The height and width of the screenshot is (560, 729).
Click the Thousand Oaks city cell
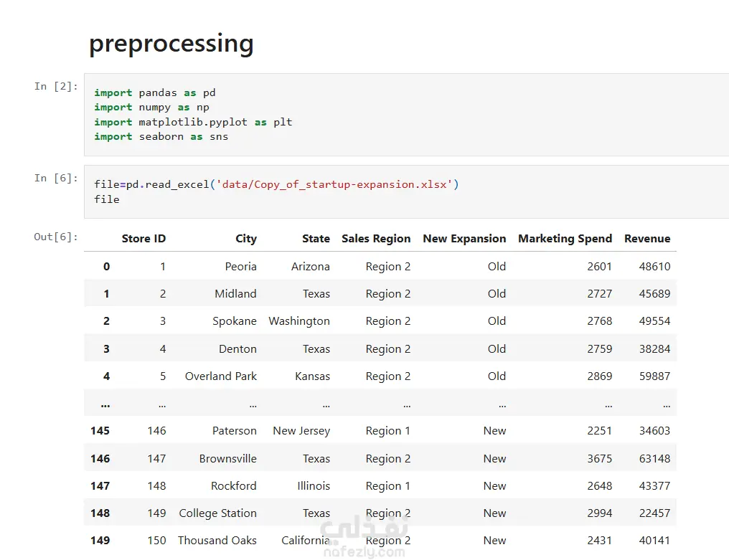[x=217, y=541]
